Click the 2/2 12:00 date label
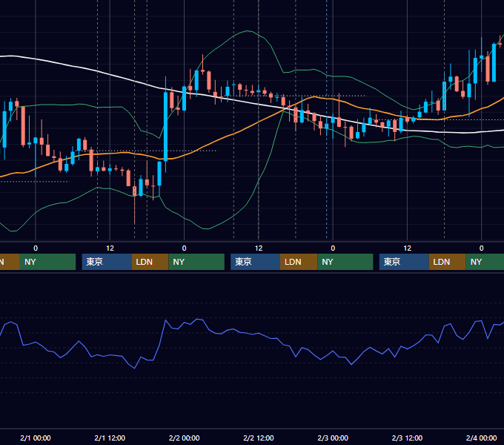Image resolution: width=504 pixels, height=445 pixels. [x=259, y=438]
